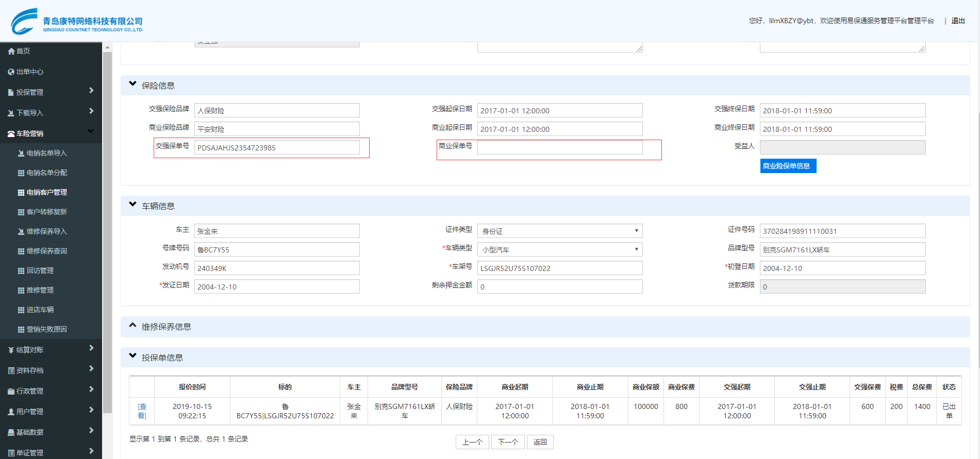Select 营销失败原因 in the sidebar
Screen dimensions: 980x459
[47, 329]
